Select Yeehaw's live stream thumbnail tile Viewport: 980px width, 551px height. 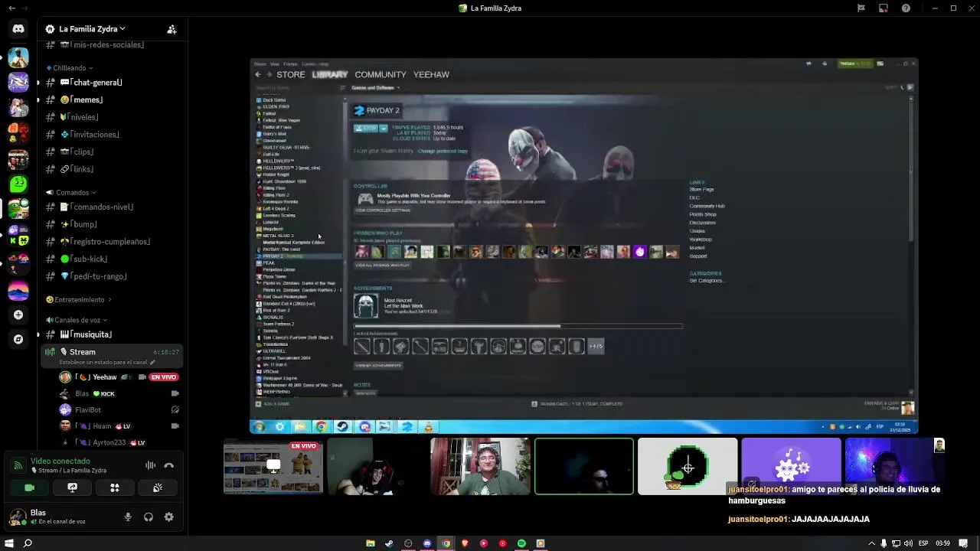273,466
